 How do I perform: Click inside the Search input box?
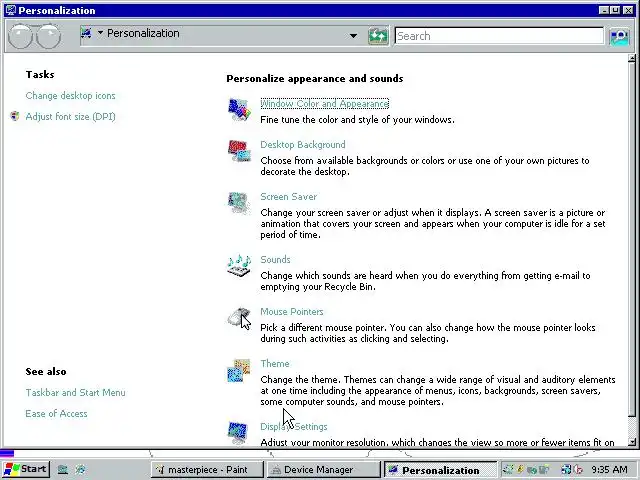pos(499,36)
